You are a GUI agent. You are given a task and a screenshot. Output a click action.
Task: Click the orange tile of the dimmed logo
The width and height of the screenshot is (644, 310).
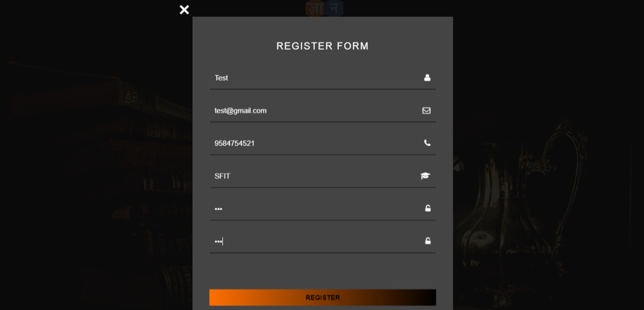[x=314, y=8]
